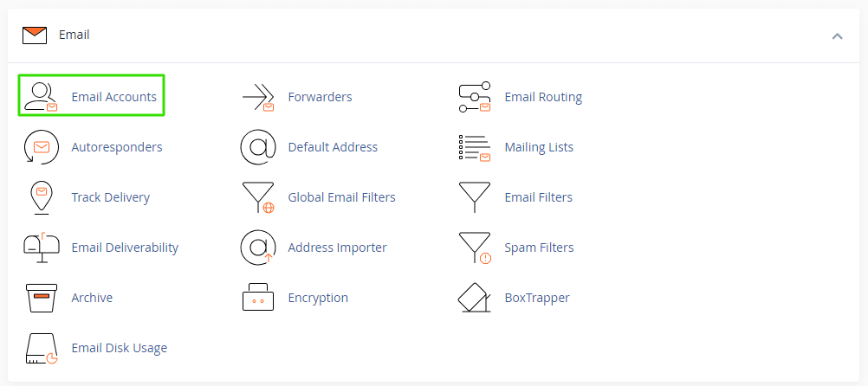Click the Archive box icon

click(41, 298)
